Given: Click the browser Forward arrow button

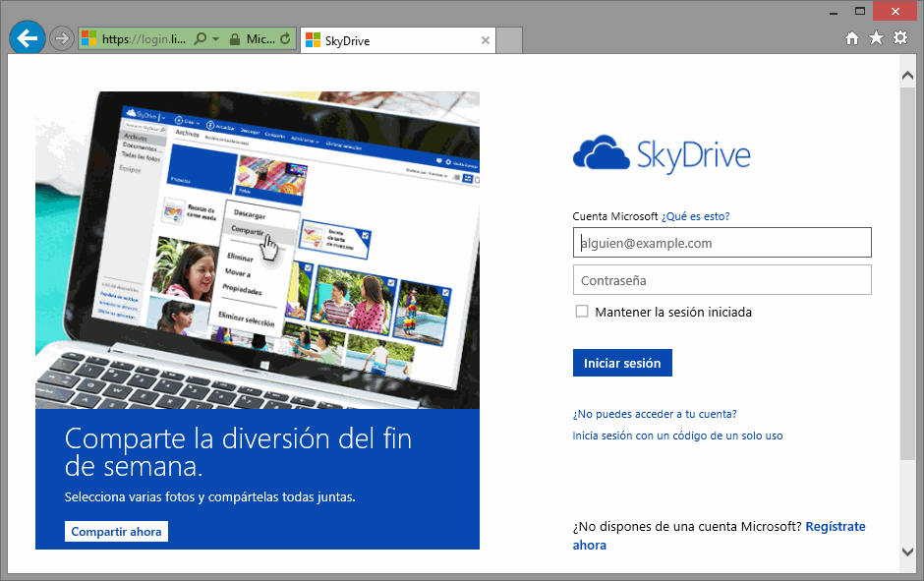Looking at the screenshot, I should (x=62, y=39).
